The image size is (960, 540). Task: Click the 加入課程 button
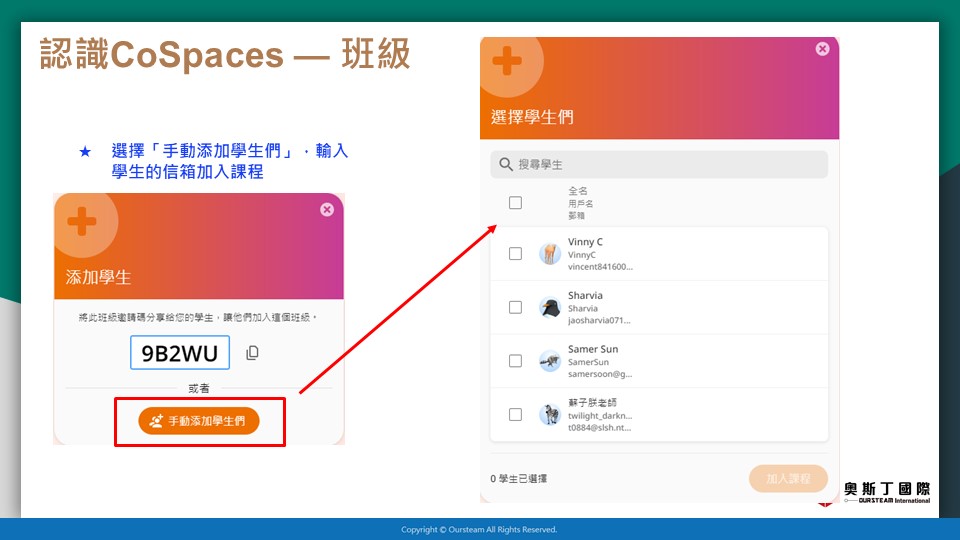[x=788, y=479]
